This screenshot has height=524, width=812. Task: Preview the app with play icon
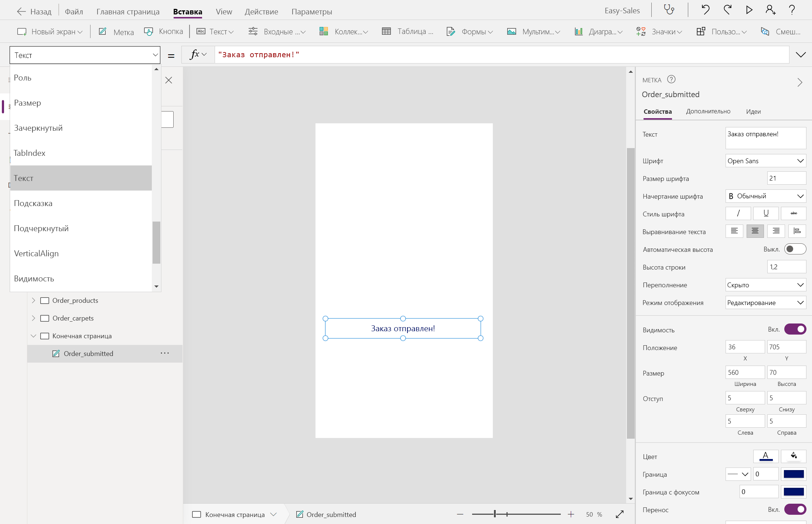(749, 10)
